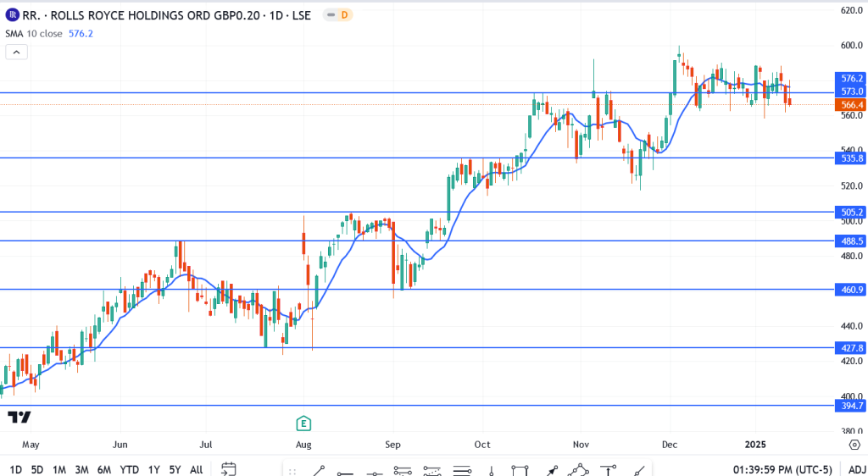Image resolution: width=868 pixels, height=476 pixels.
Task: Select the 6M time range
Action: (104, 469)
